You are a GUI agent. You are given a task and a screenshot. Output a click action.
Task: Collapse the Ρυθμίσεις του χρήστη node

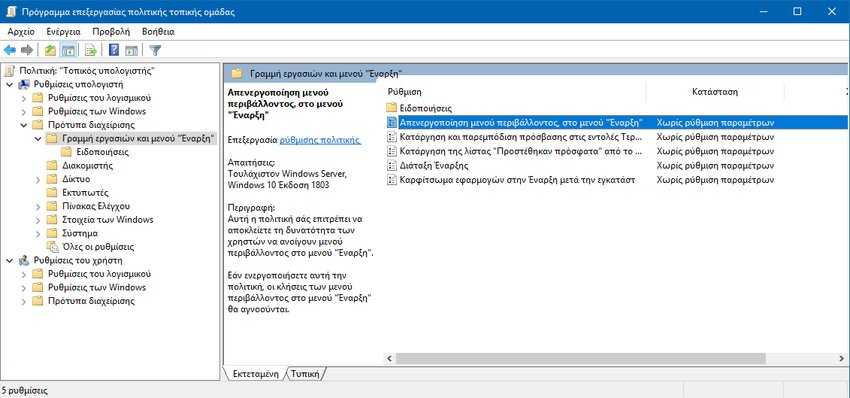(x=10, y=260)
